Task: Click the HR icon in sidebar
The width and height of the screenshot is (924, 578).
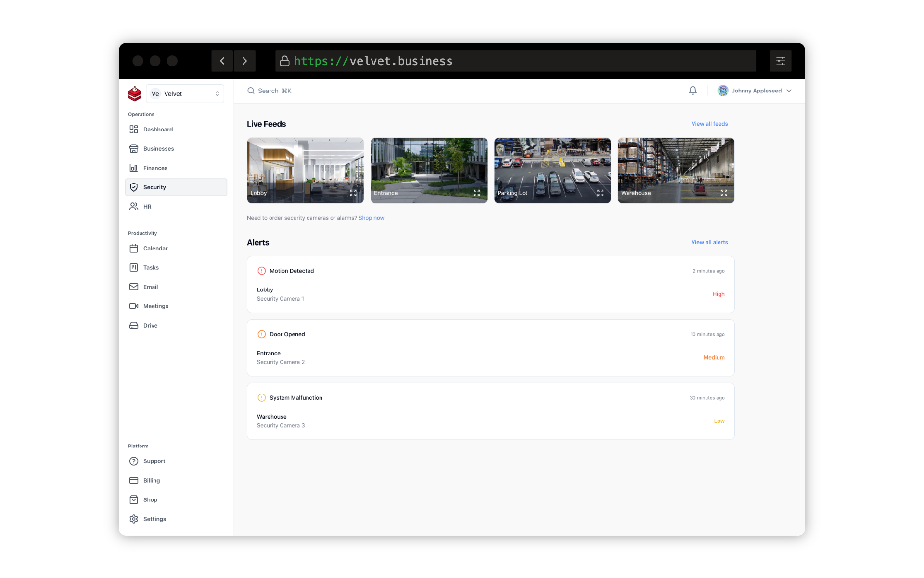Action: 133,207
